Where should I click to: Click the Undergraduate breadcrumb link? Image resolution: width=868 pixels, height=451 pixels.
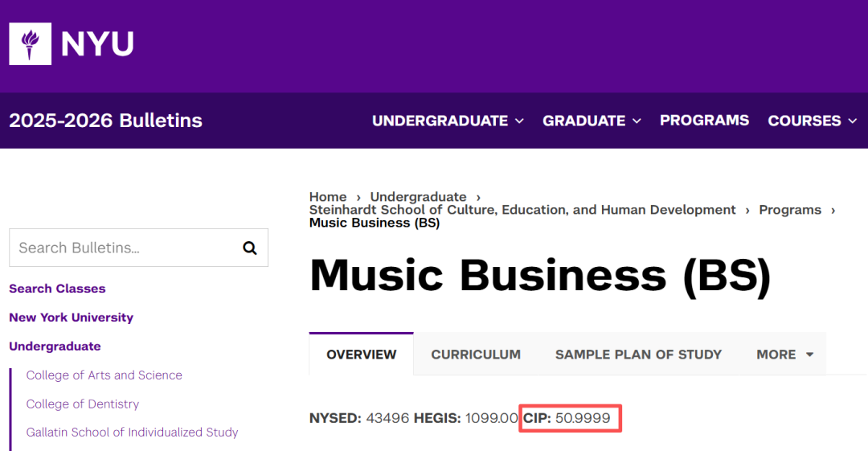(418, 197)
